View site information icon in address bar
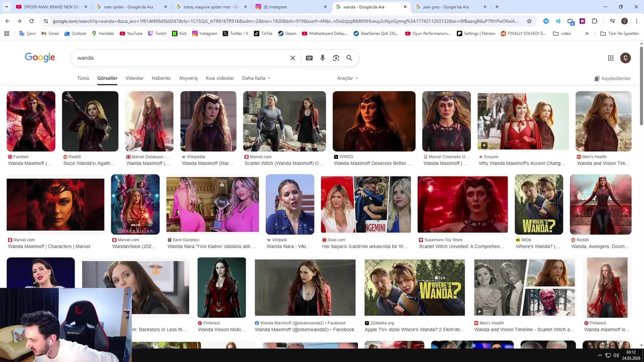The height and width of the screenshot is (362, 644). tap(46, 21)
